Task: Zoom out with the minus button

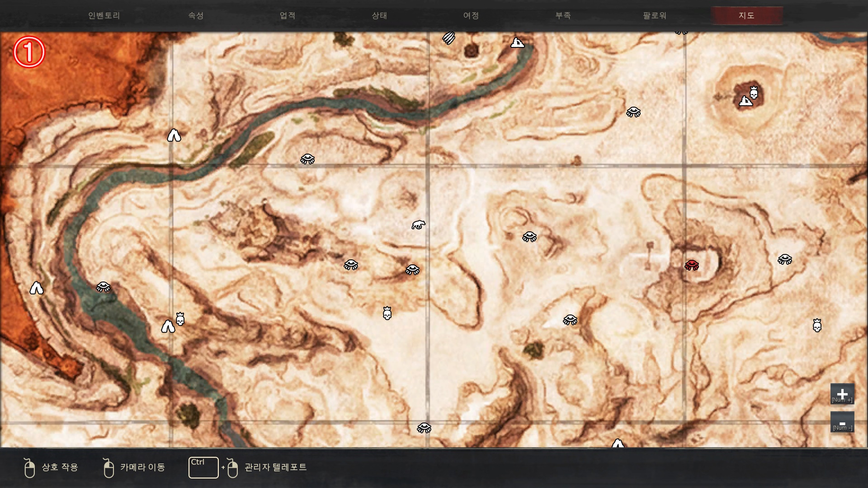Action: coord(842,422)
